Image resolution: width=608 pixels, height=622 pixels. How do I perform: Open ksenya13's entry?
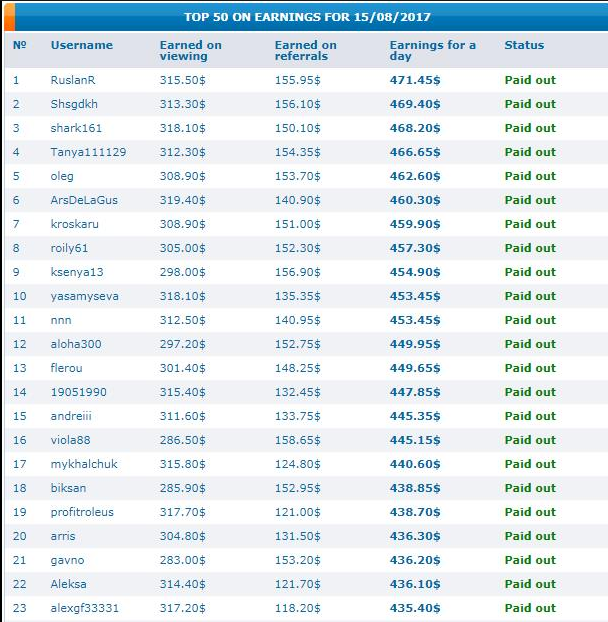pos(77,272)
